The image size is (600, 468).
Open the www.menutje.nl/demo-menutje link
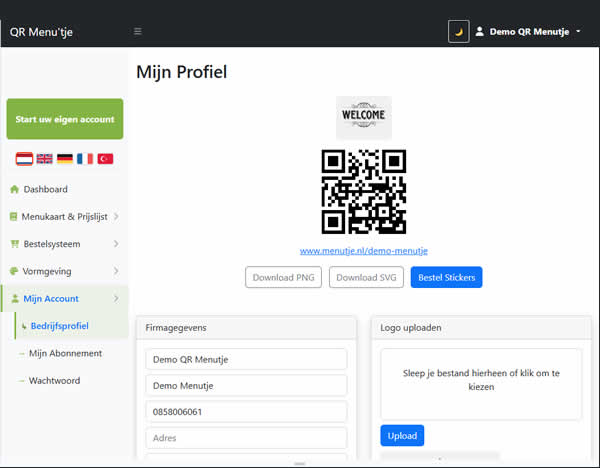coord(364,250)
